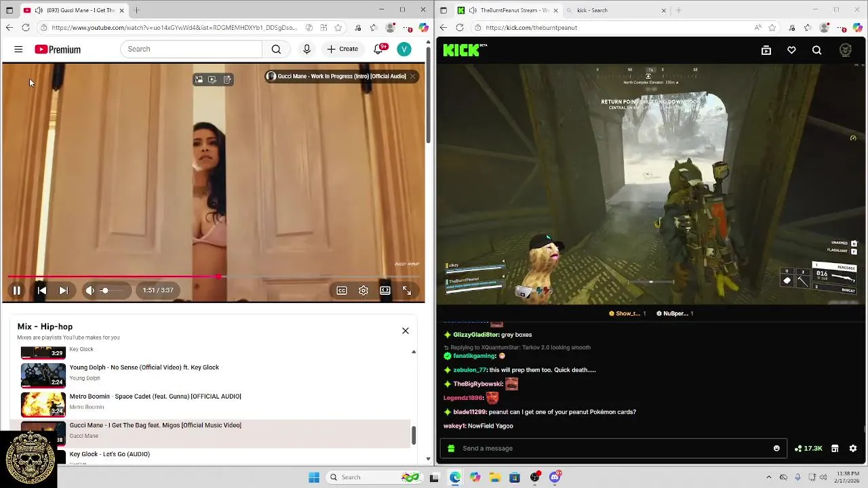
Task: Adjust the YouTube volume slider
Action: click(x=113, y=290)
